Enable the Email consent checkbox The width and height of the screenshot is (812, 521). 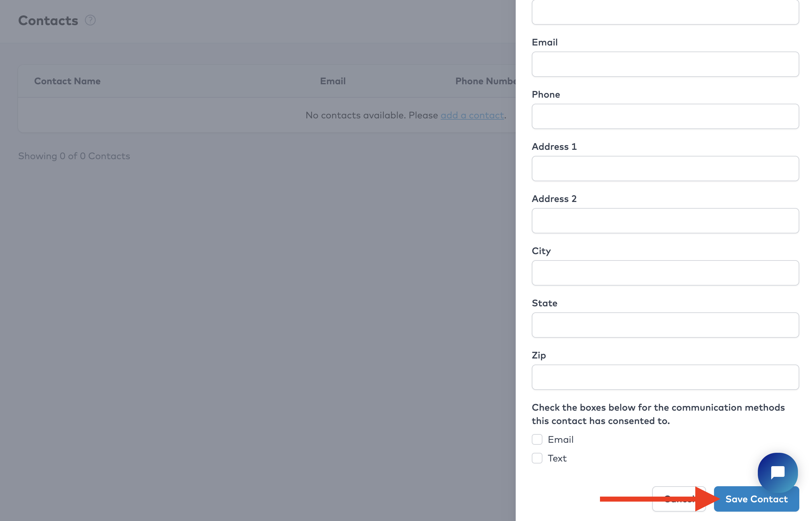[537, 439]
